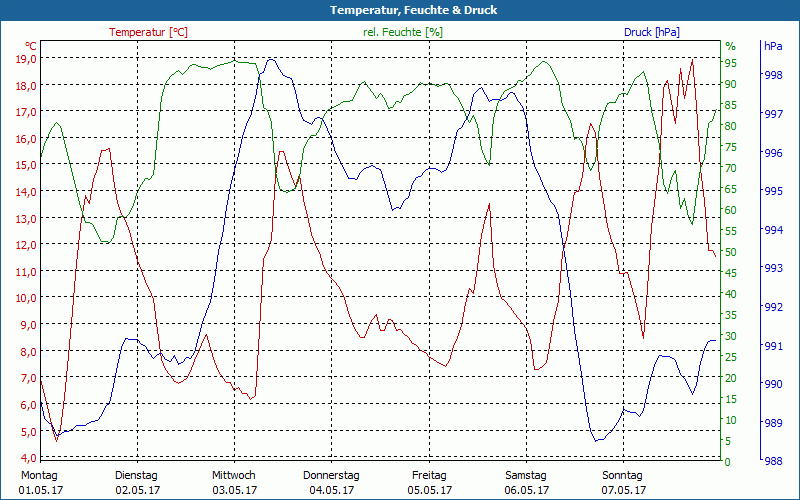
Task: Select the blue 'Druck [hPa]' legend label
Action: pyautogui.click(x=652, y=32)
